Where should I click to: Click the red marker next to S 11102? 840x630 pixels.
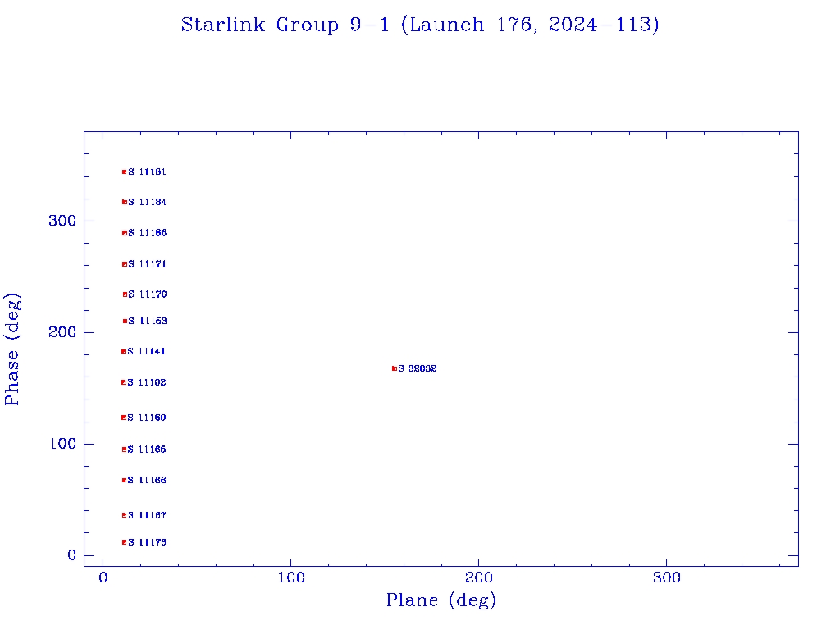click(x=123, y=382)
